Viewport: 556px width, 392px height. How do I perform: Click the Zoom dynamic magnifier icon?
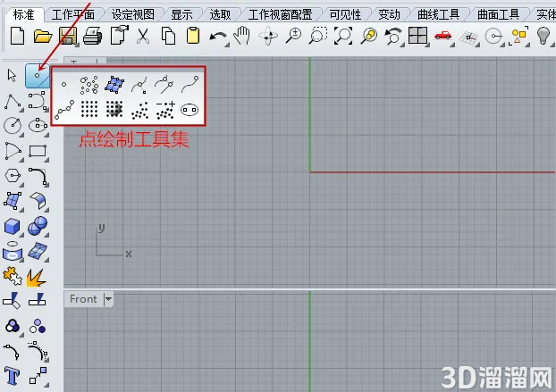pyautogui.click(x=293, y=36)
